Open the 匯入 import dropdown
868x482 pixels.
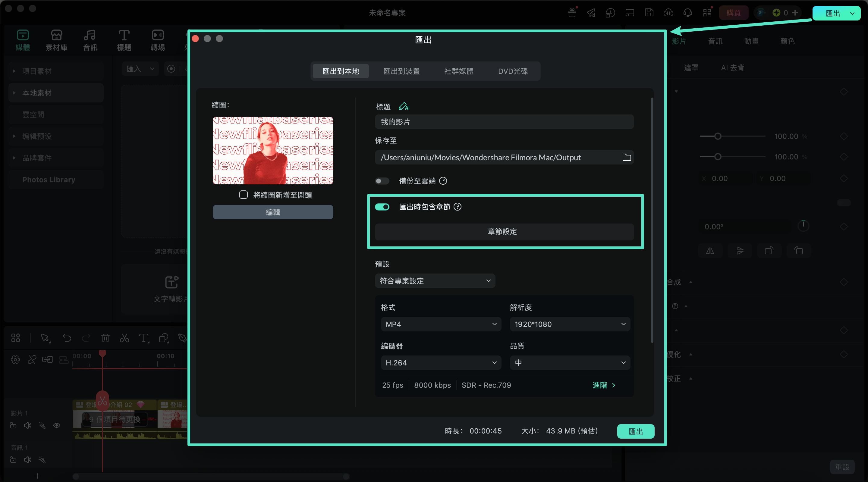[140, 69]
